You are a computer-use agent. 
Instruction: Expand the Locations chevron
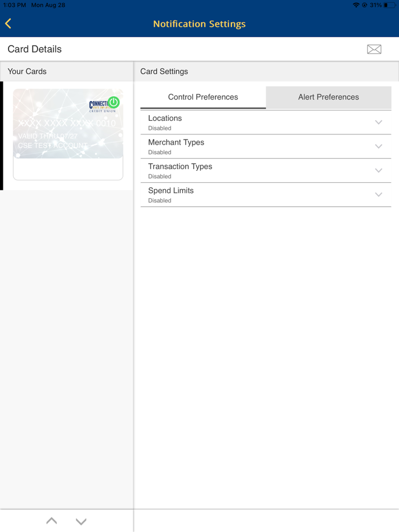pos(378,122)
